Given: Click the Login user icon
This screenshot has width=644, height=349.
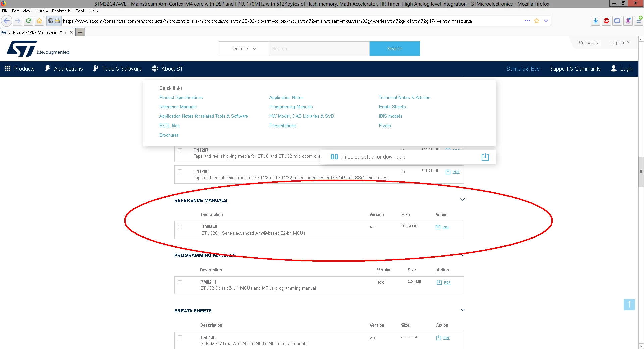Looking at the screenshot, I should pos(614,68).
